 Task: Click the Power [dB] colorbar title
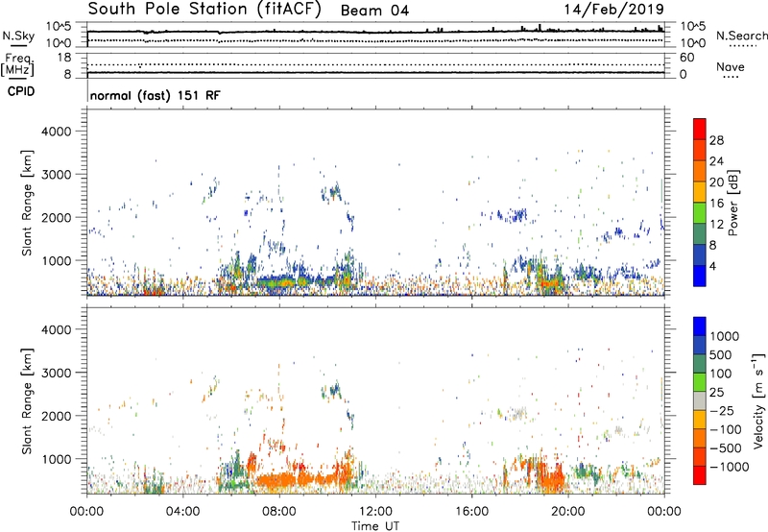coord(733,203)
